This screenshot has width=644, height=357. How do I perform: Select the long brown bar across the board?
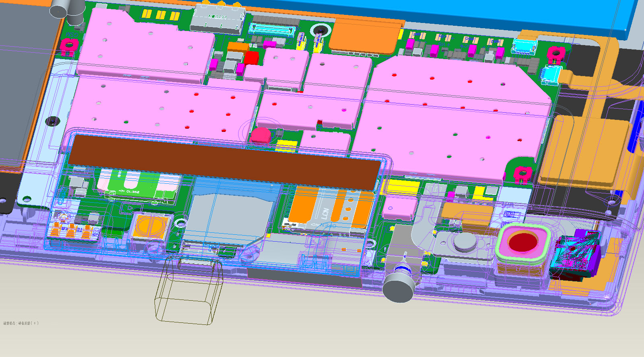pos(224,162)
